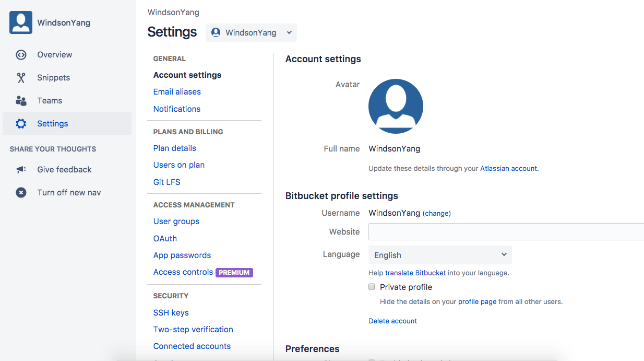Click the PREMIUM badge beside Access controls
Image resolution: width=644 pixels, height=361 pixels.
click(x=234, y=273)
